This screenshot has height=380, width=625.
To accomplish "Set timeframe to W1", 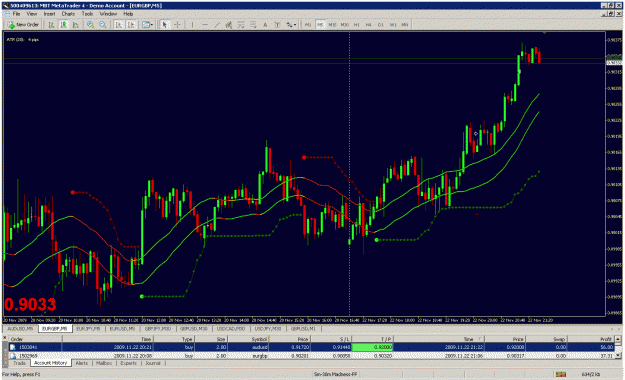I will pos(393,25).
